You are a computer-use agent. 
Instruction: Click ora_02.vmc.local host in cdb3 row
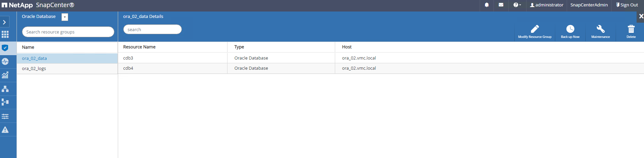(x=359, y=58)
